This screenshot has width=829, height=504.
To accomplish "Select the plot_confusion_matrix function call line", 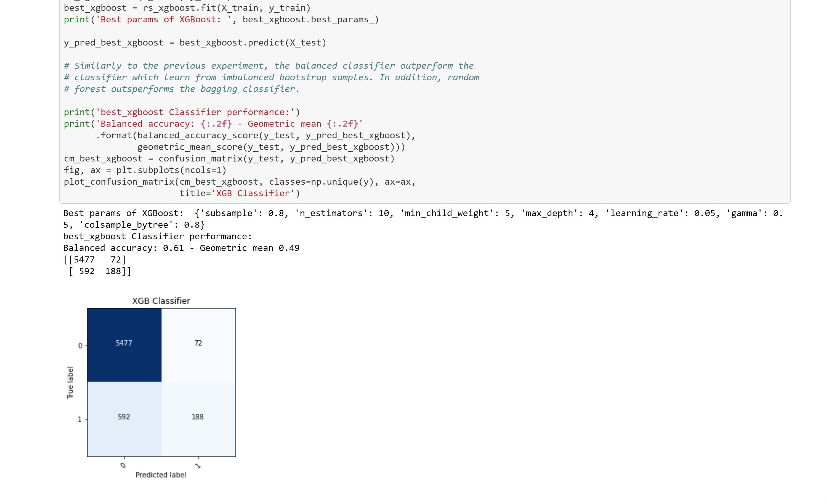I will (x=240, y=182).
